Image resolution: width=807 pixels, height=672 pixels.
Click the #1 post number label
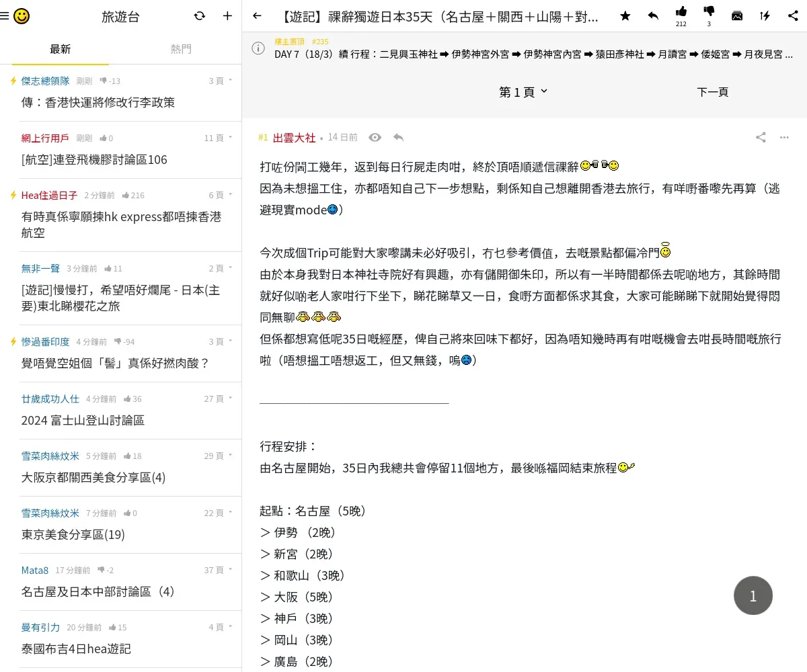coord(263,137)
